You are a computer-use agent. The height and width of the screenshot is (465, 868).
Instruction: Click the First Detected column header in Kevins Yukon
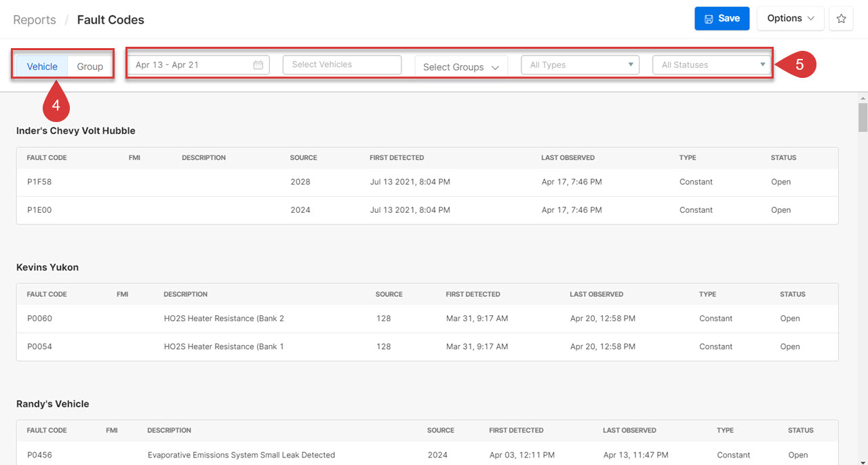click(x=473, y=294)
